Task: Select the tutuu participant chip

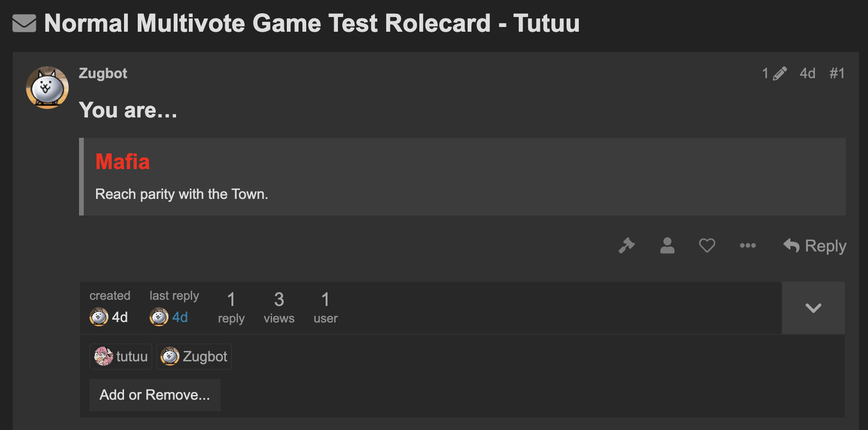Action: pyautogui.click(x=121, y=356)
